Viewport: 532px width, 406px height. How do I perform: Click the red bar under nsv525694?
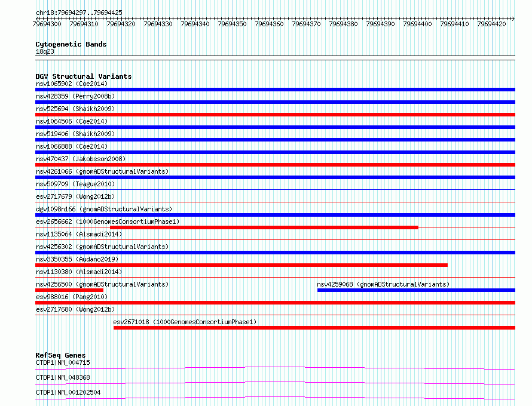coord(275,115)
